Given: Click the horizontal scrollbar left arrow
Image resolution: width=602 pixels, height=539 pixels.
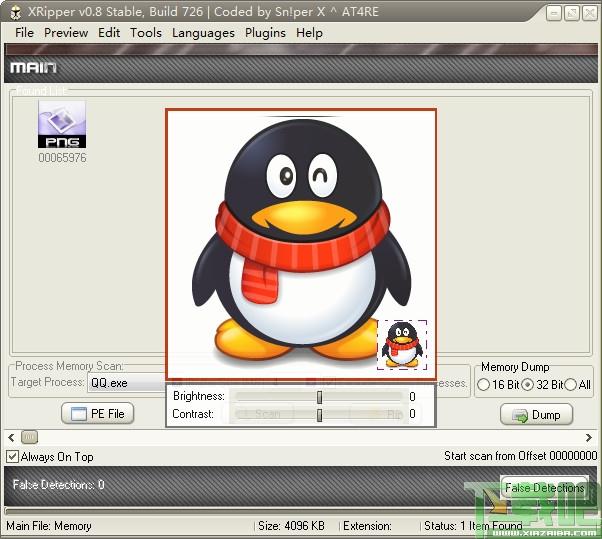Looking at the screenshot, I should click(x=12, y=437).
